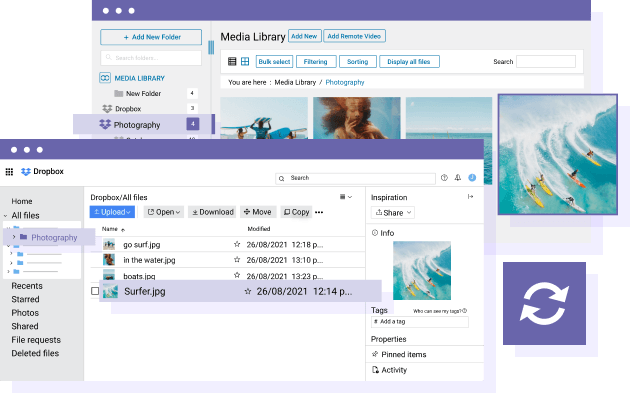630x393 pixels.
Task: Star the boats.jpg file
Action: (237, 275)
